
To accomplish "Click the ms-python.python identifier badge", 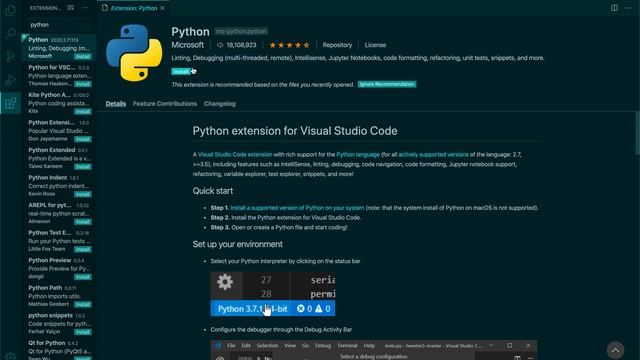I will (241, 31).
